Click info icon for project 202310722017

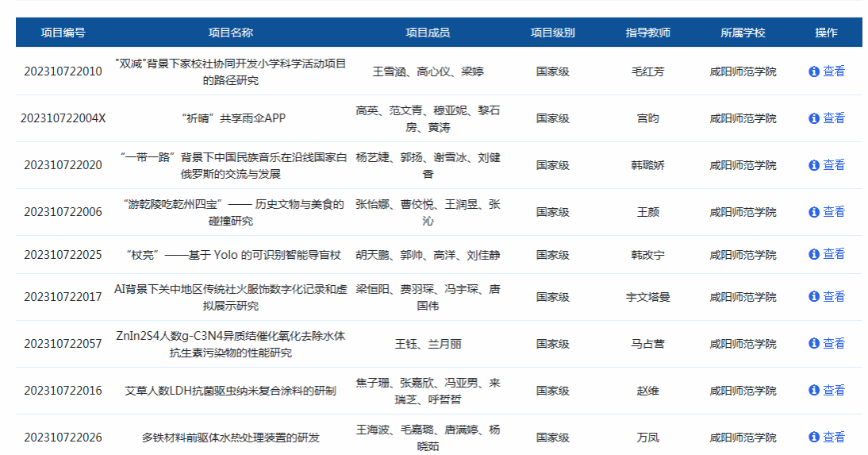tap(813, 297)
